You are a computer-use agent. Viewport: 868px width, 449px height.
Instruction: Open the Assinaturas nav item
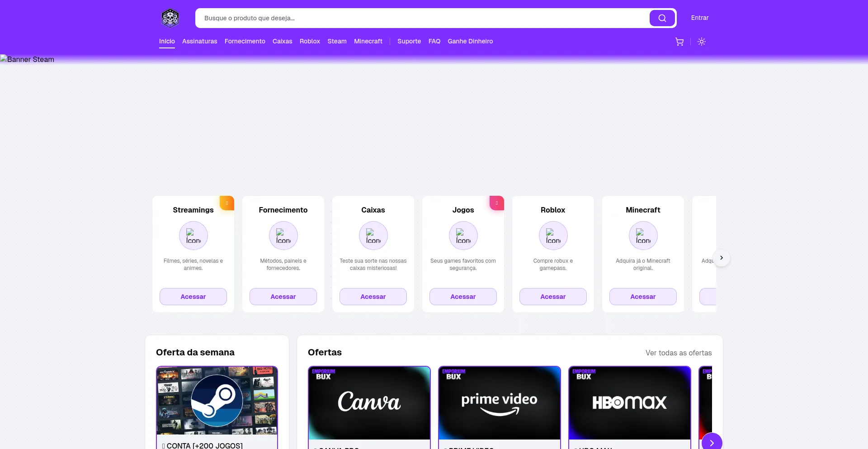coord(200,41)
